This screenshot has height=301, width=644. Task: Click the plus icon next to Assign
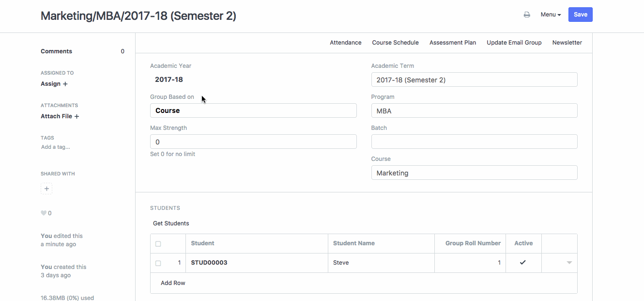65,84
